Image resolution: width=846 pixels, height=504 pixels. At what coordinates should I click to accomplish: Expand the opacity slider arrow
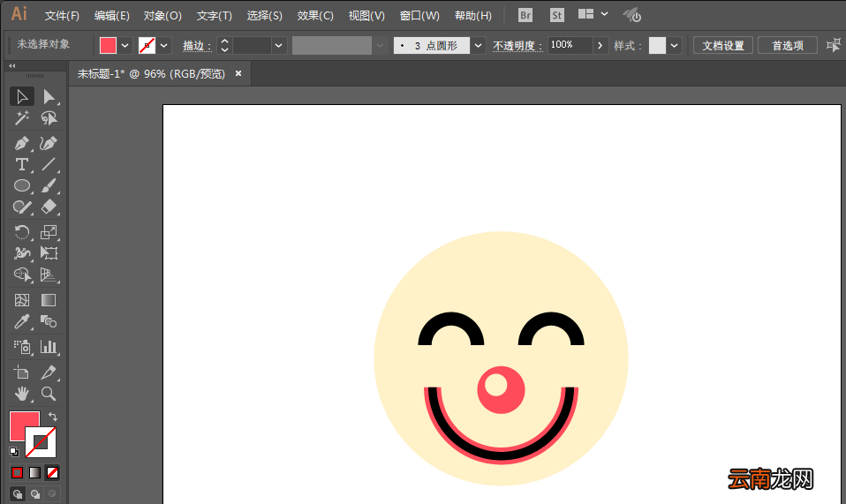[600, 46]
